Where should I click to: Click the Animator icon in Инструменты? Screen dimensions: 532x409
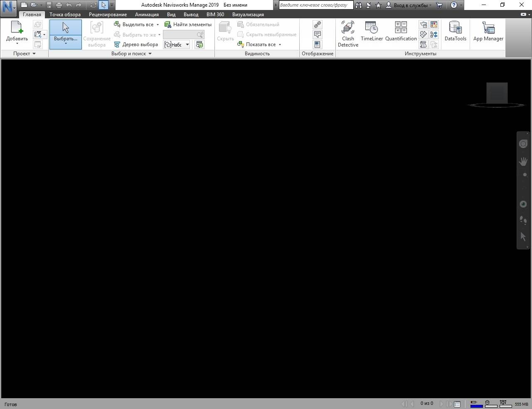pyautogui.click(x=423, y=34)
